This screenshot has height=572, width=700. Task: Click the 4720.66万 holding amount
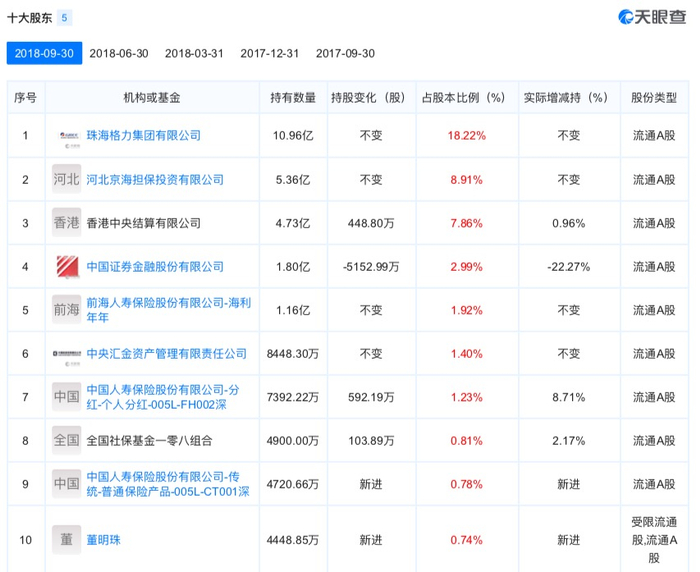tap(293, 484)
